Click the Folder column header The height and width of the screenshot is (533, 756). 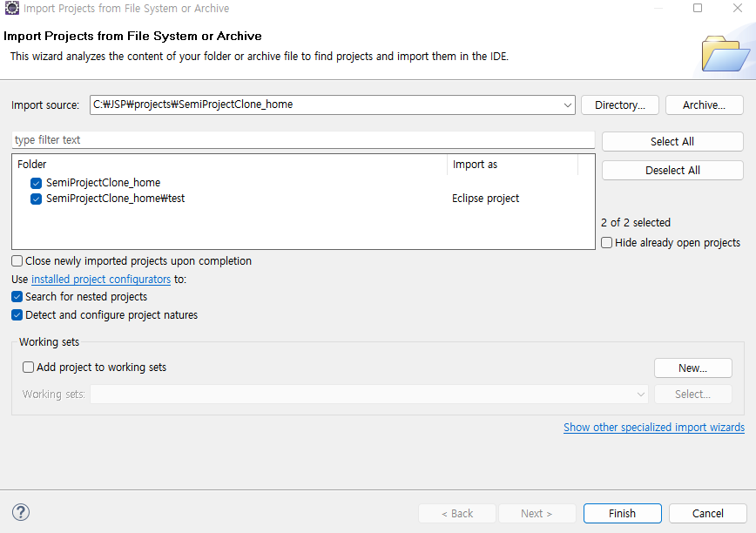(x=230, y=165)
